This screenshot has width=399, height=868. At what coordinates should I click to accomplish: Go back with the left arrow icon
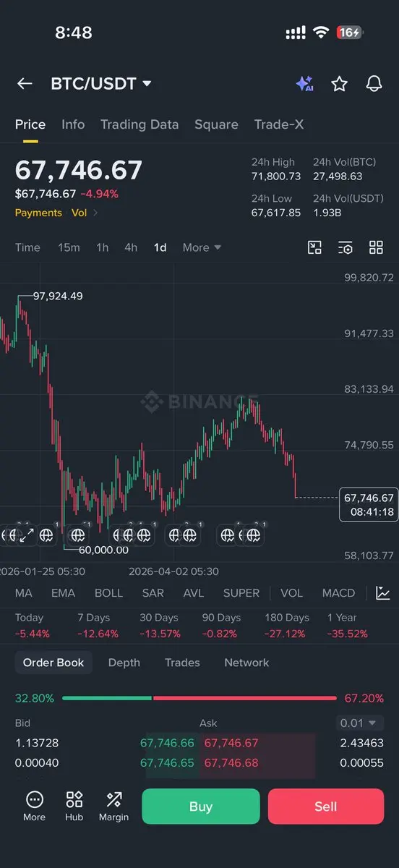25,84
